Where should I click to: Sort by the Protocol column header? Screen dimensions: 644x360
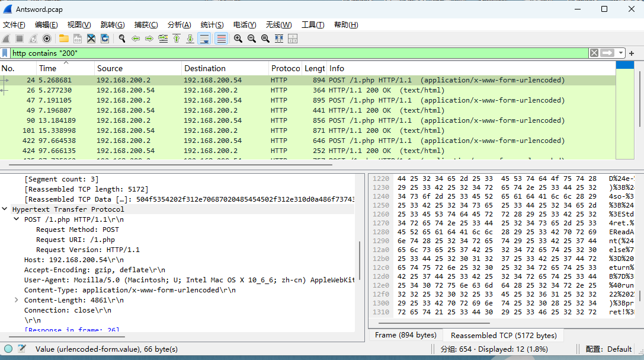click(x=286, y=68)
